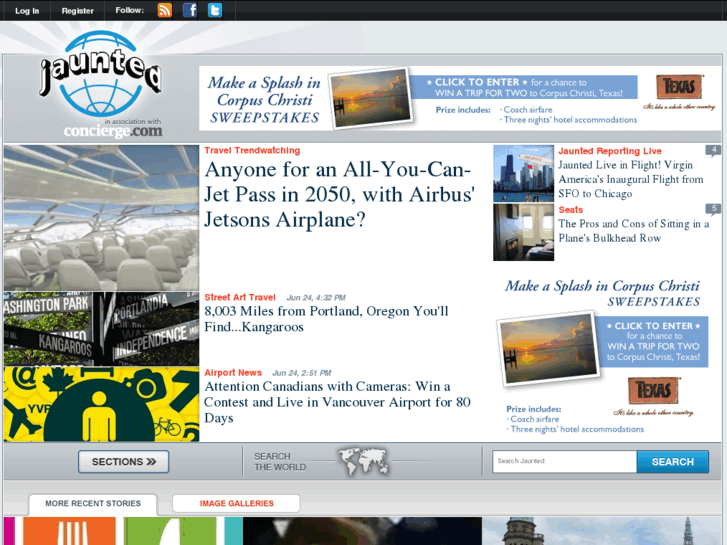This screenshot has height=545, width=727.
Task: Open the Airport News category
Action: pyautogui.click(x=233, y=372)
